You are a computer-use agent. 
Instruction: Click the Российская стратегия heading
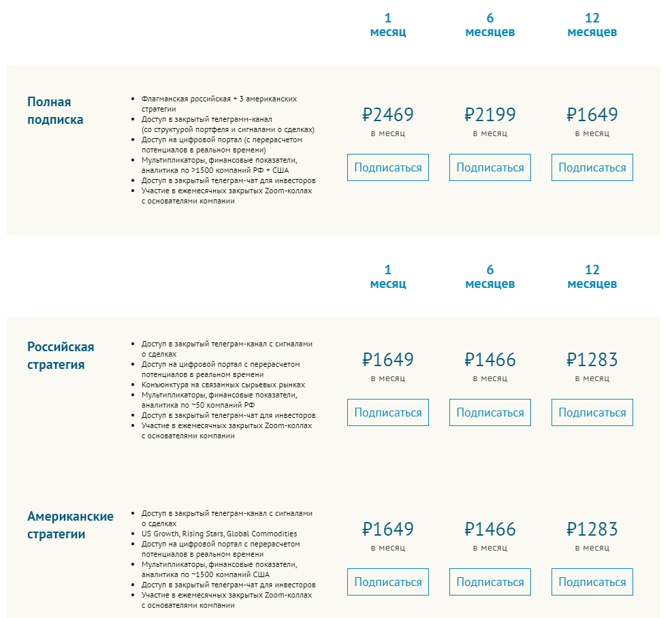tap(61, 356)
